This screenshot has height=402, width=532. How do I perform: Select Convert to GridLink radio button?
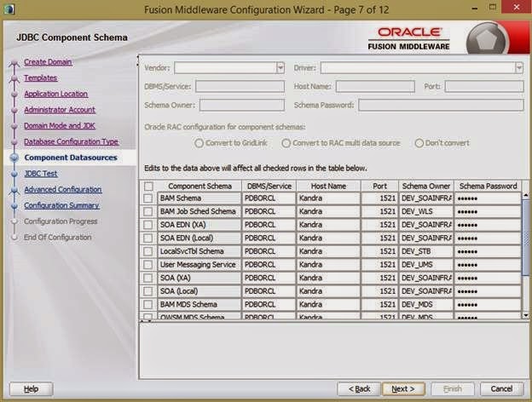point(199,143)
